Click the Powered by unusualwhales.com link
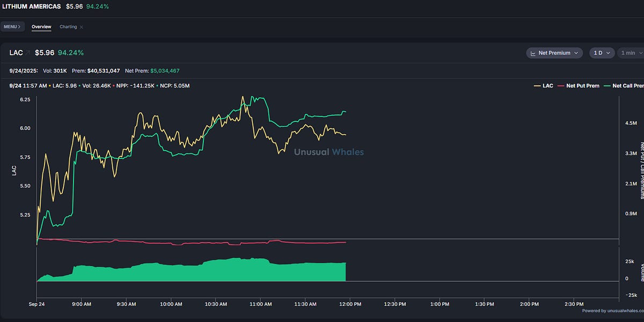This screenshot has width=644, height=322. [614, 310]
